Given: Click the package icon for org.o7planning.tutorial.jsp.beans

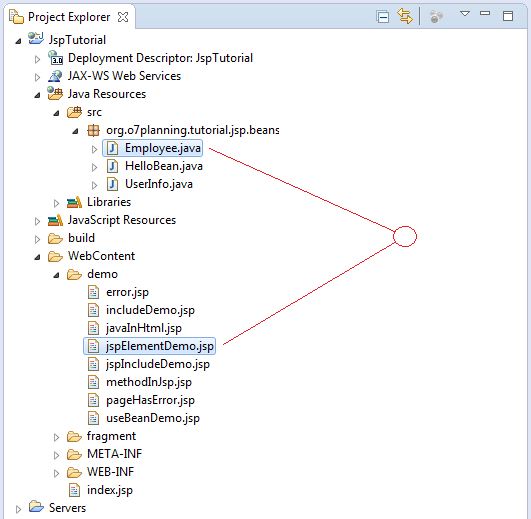Looking at the screenshot, I should pos(93,130).
